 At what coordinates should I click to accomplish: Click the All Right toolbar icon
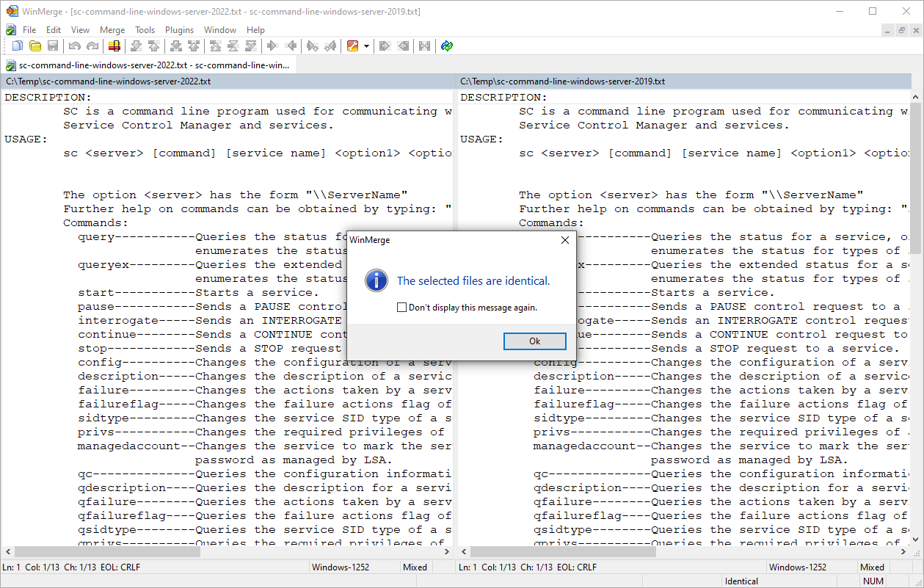point(385,46)
